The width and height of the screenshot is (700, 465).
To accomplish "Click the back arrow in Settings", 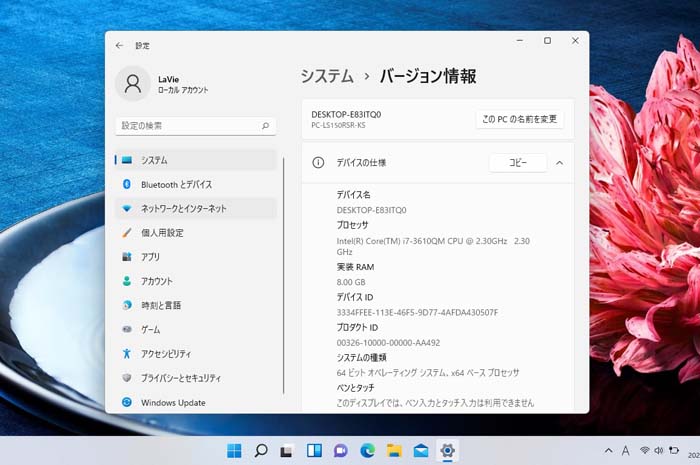I will point(119,46).
